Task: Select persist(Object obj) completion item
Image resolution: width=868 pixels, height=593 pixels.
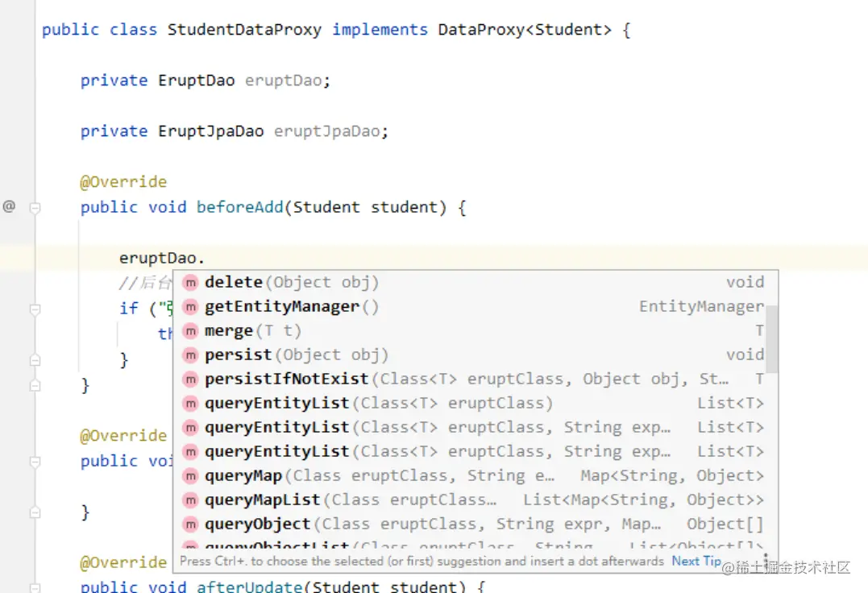Action: (x=475, y=355)
